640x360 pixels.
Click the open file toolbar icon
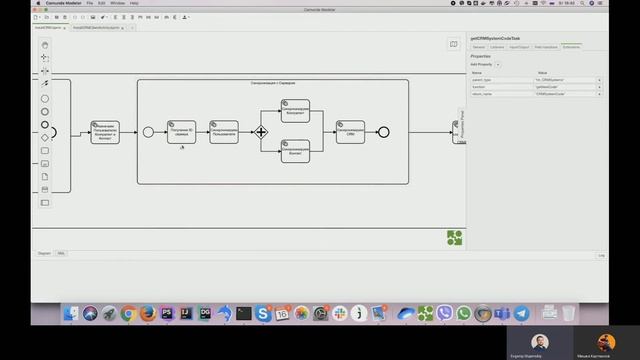click(x=47, y=17)
